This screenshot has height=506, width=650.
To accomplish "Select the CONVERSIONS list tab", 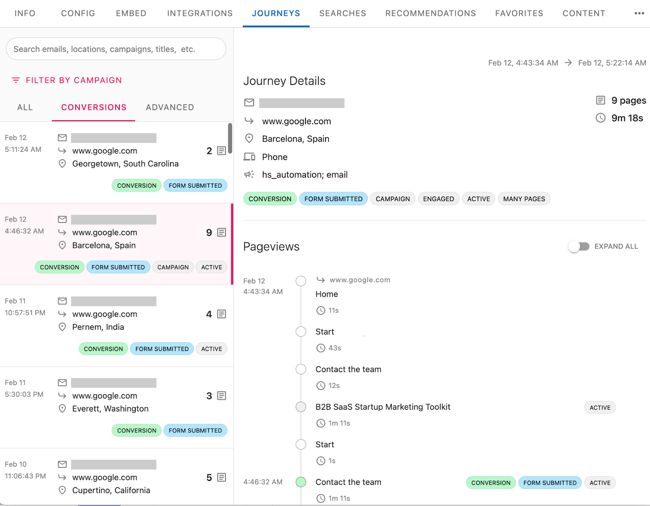I will coord(94,107).
